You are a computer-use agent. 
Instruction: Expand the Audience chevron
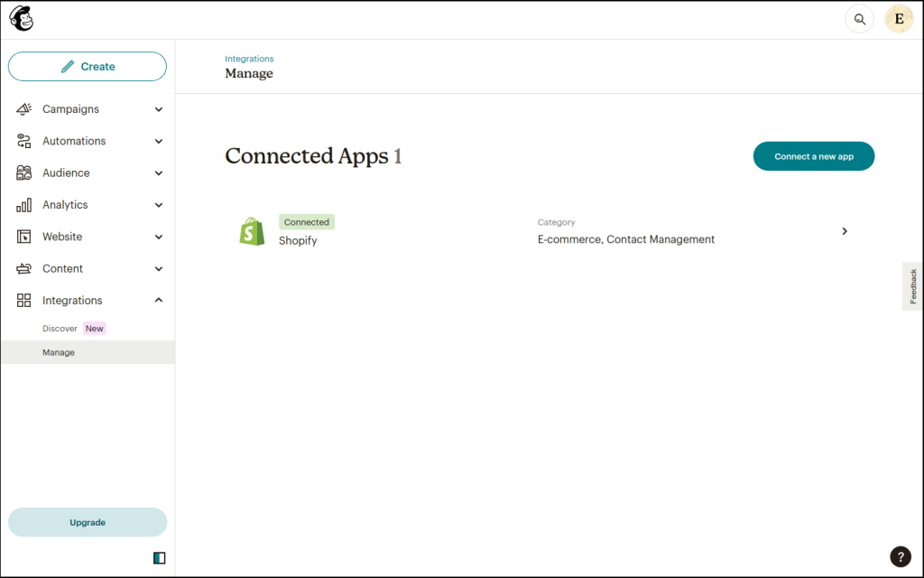[x=159, y=172]
